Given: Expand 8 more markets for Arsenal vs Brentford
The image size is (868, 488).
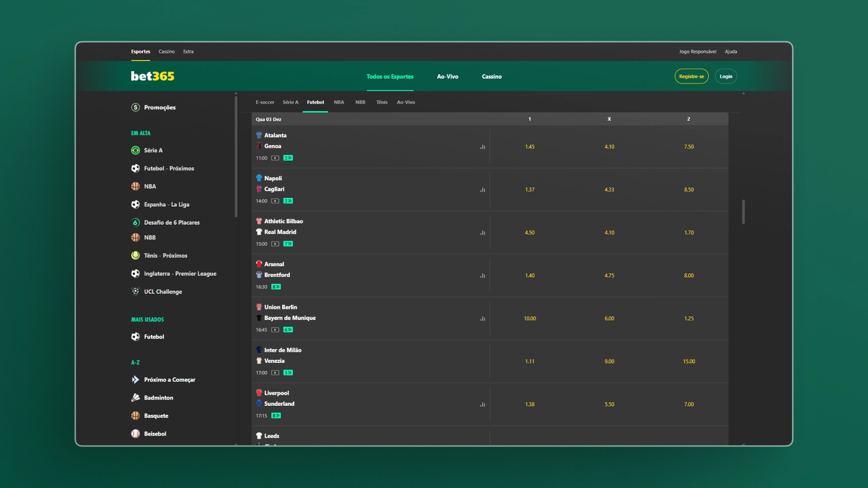Looking at the screenshot, I should click(x=276, y=286).
